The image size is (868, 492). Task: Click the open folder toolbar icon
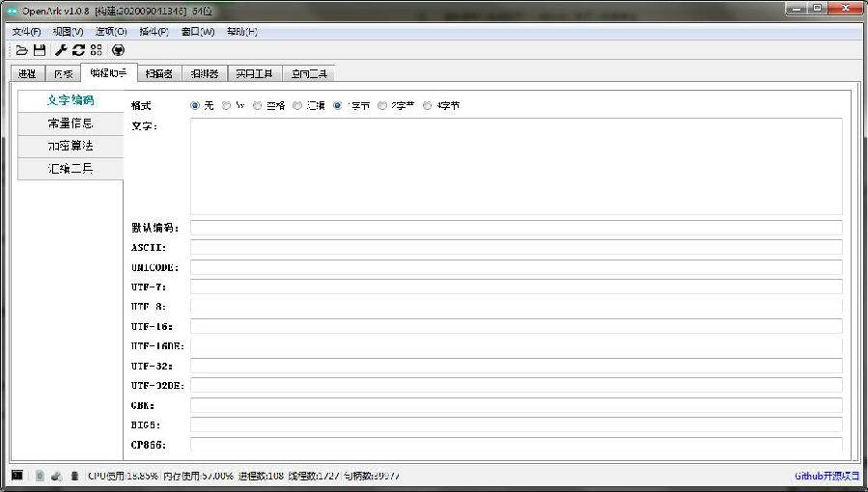coord(21,50)
